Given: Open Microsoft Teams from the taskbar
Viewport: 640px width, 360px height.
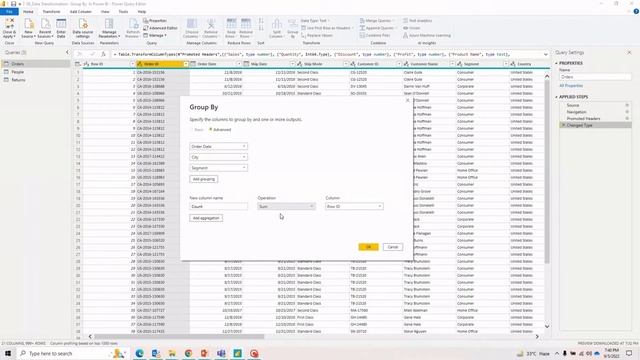Looking at the screenshot, I should (x=221, y=353).
